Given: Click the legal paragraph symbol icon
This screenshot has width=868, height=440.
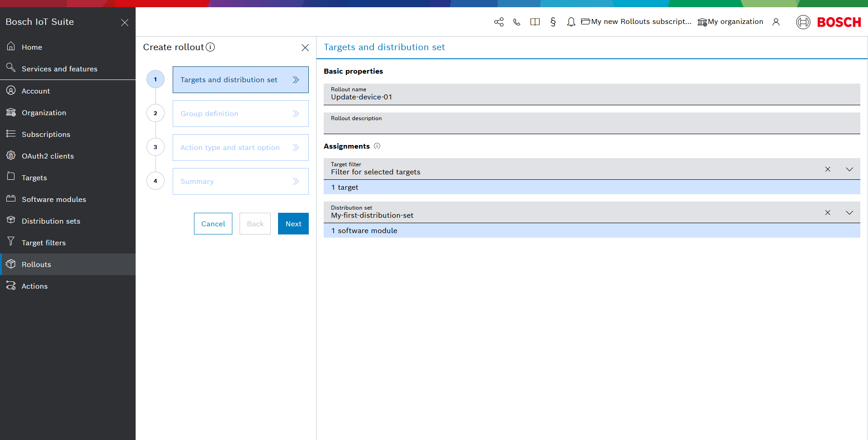Looking at the screenshot, I should coord(553,22).
